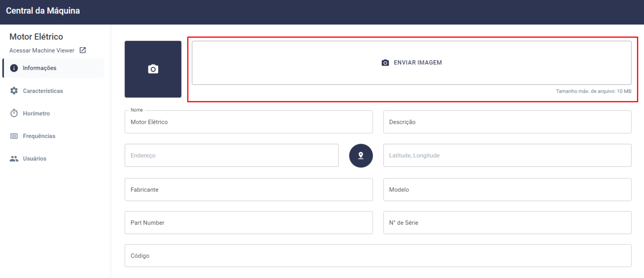Click the external link icon beside Machine Viewer
The width and height of the screenshot is (644, 278).
click(83, 50)
